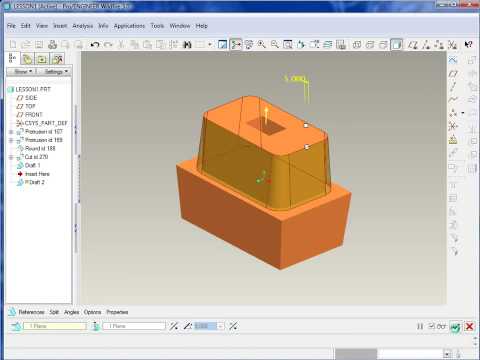Open the File menu

11,26
